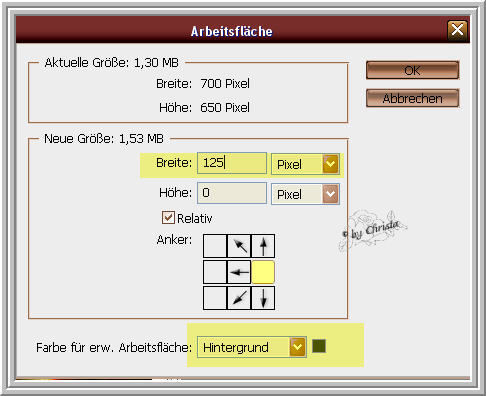
Task: Pick center anchor with left arrow
Action: pyautogui.click(x=239, y=272)
